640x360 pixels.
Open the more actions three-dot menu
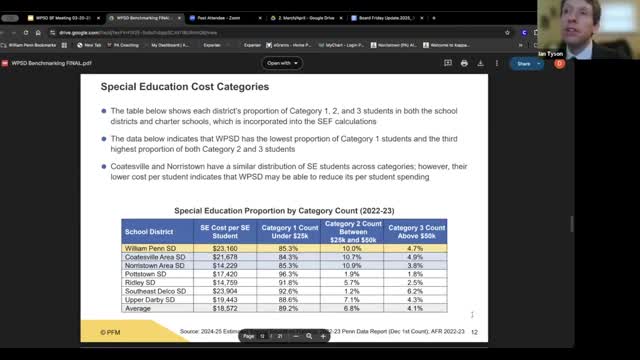click(x=497, y=63)
